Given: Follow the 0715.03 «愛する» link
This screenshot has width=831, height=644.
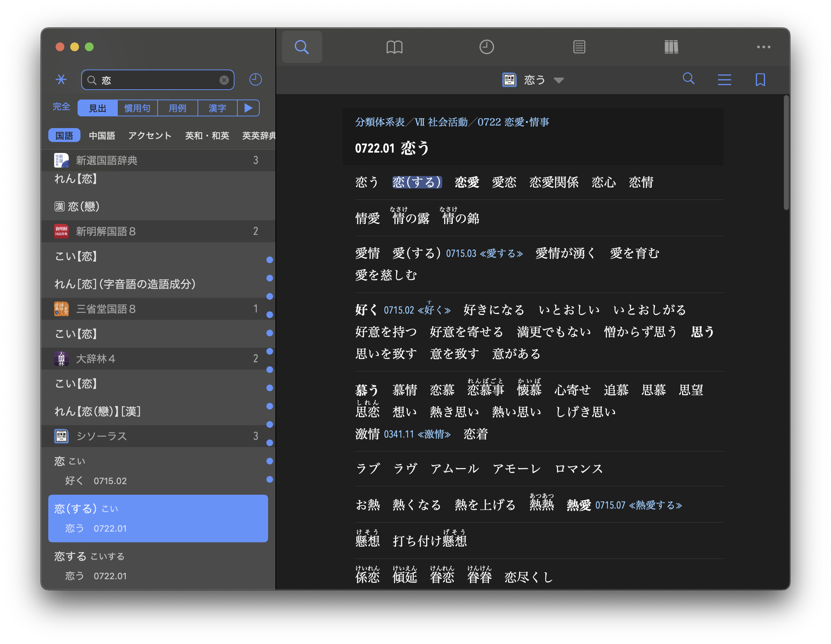Looking at the screenshot, I should click(x=484, y=254).
